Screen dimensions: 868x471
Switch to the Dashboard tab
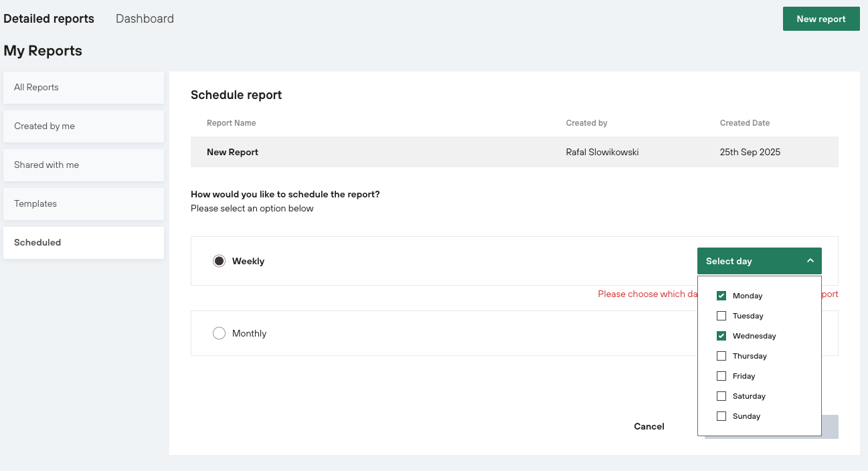click(x=145, y=19)
